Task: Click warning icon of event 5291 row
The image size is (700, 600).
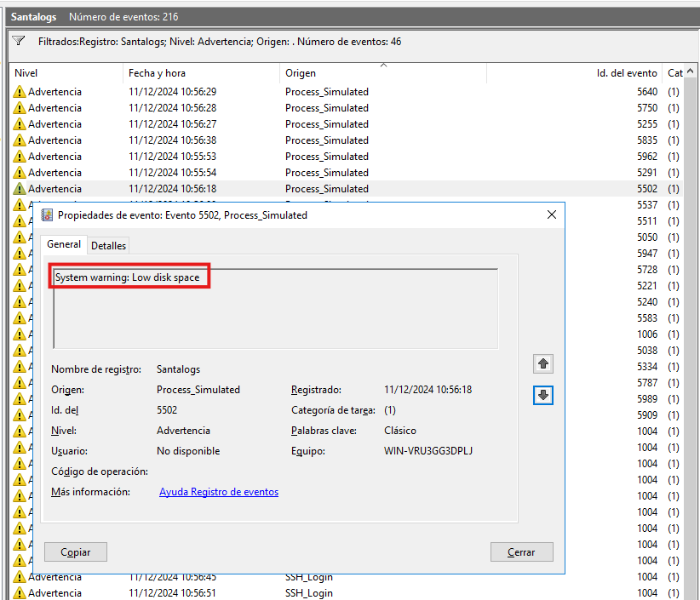Action: click(20, 173)
